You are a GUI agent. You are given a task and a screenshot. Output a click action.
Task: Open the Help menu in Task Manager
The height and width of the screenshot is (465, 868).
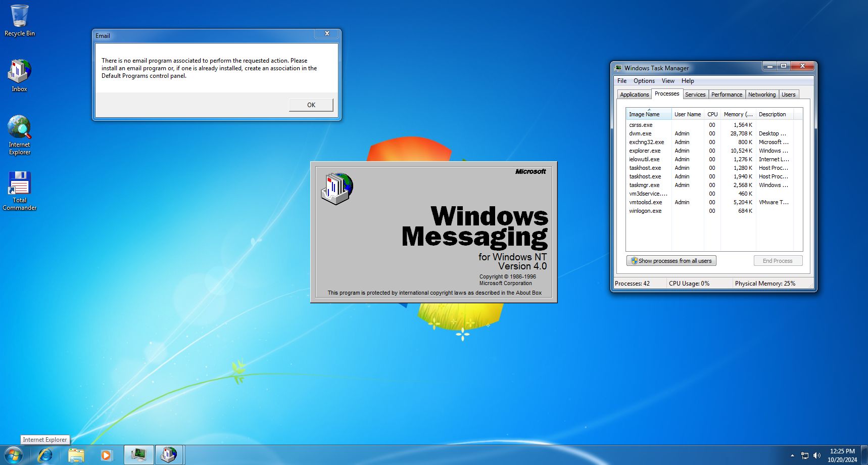coord(688,81)
